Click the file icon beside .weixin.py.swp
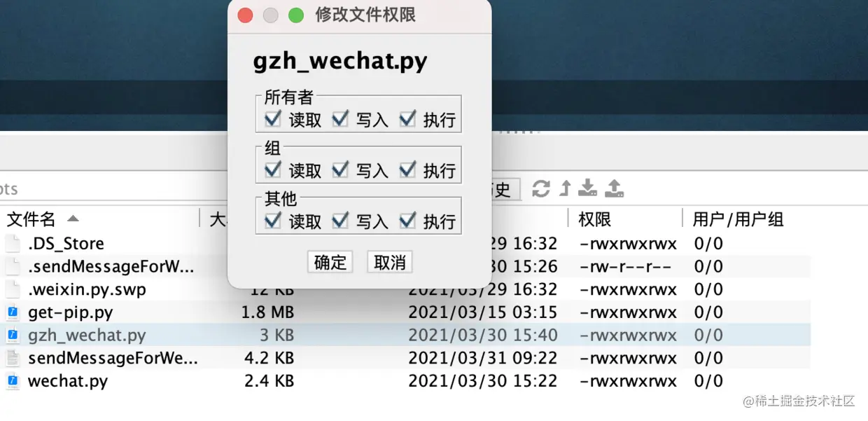 [x=13, y=289]
